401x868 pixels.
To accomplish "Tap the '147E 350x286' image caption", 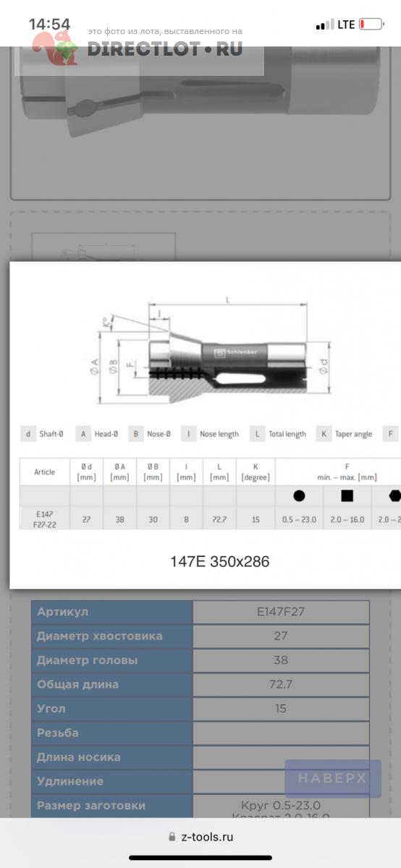I will 219,561.
